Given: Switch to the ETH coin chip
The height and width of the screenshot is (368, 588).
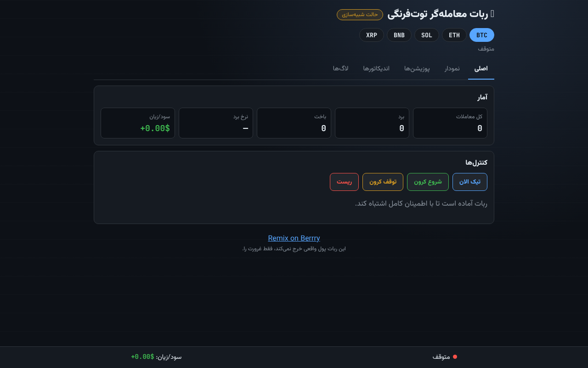Looking at the screenshot, I should coord(454,35).
